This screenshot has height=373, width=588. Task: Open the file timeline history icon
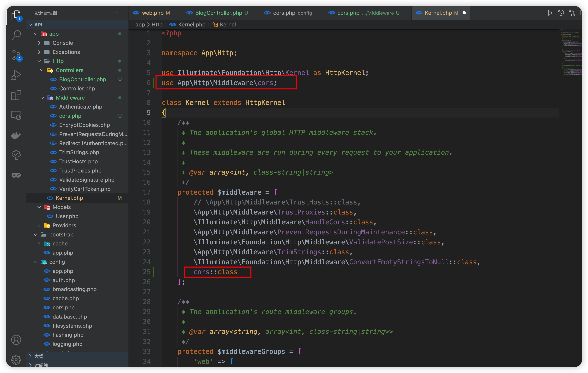click(x=561, y=13)
